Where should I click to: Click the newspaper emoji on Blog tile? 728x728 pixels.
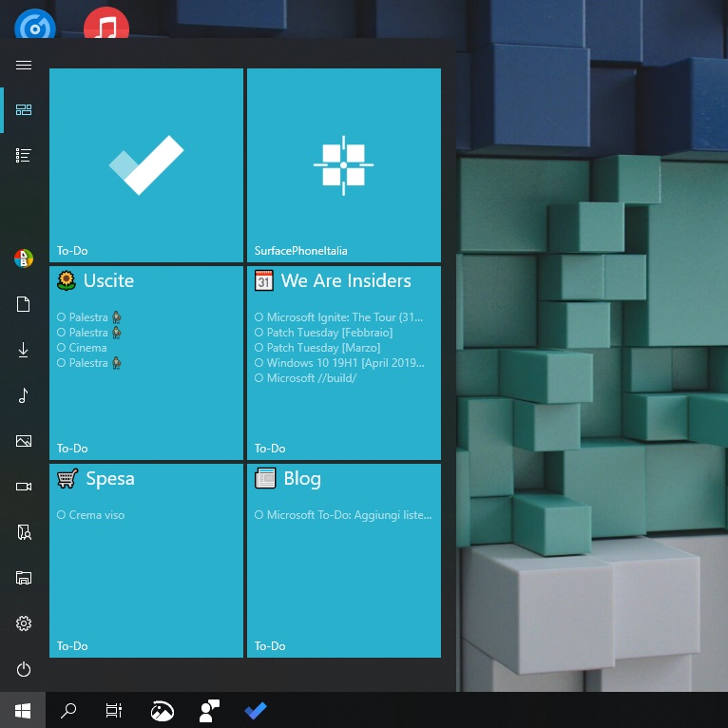point(265,479)
